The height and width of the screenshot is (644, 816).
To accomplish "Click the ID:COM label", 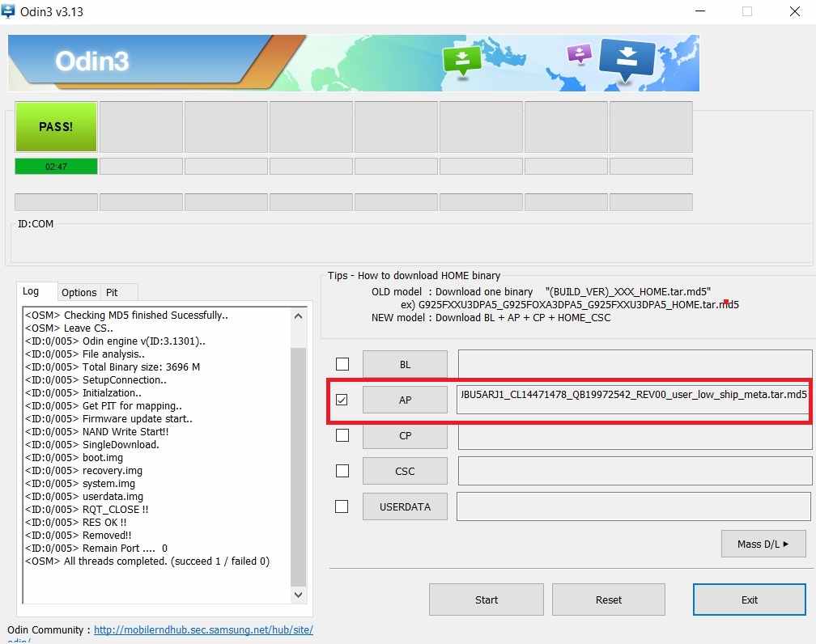I will click(x=36, y=223).
